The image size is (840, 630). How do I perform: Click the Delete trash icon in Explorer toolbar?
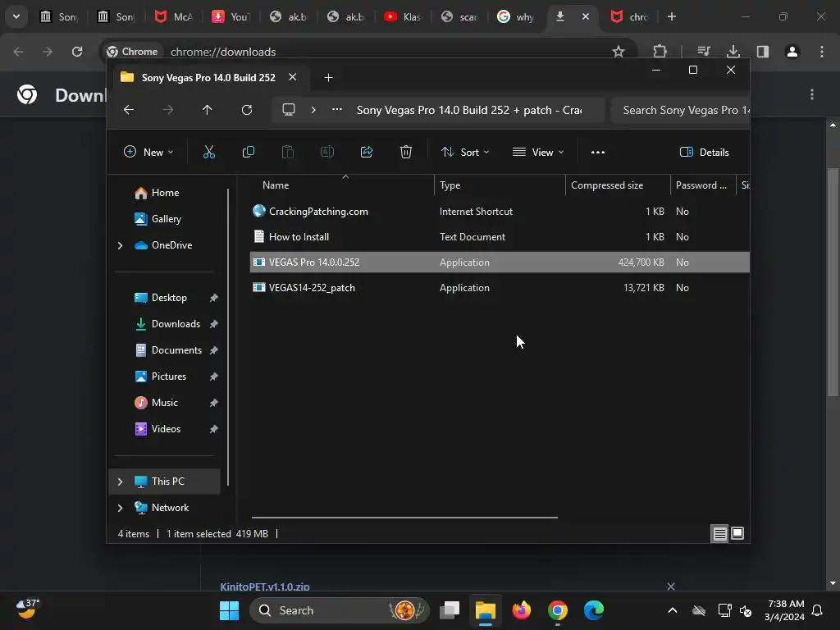(x=406, y=152)
